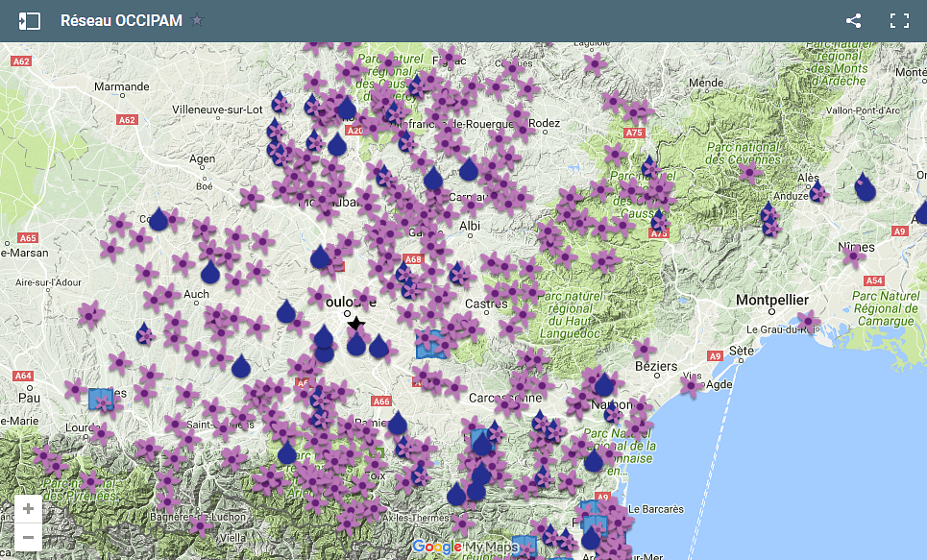View the map in fullscreen
This screenshot has height=560, width=927.
click(x=899, y=20)
